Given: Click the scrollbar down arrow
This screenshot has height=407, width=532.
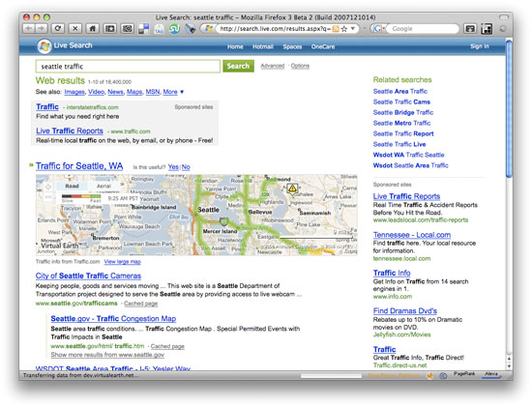Looking at the screenshot, I should 509,366.
